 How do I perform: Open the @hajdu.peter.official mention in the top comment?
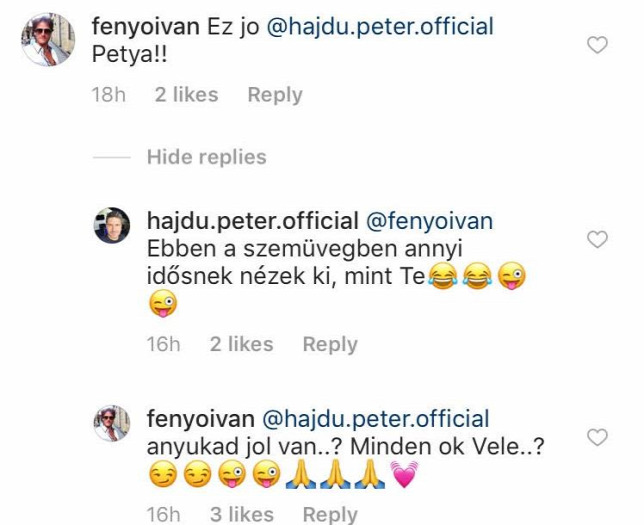[x=380, y=27]
